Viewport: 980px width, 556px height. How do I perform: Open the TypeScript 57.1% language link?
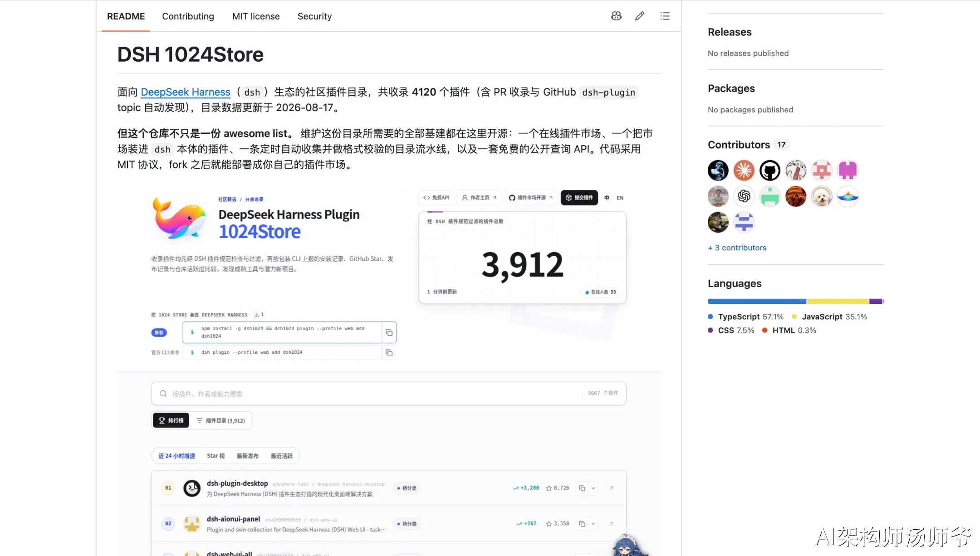pos(745,317)
